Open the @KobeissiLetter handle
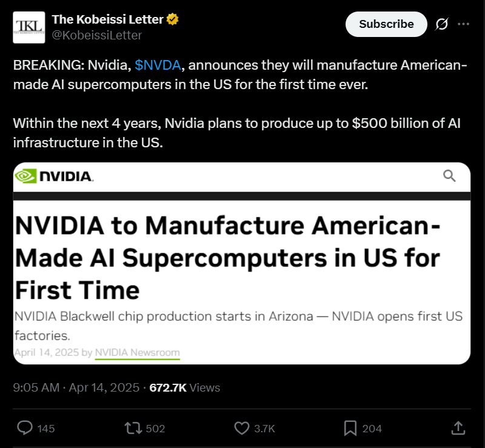Screen dimensions: 485x448 [96, 35]
